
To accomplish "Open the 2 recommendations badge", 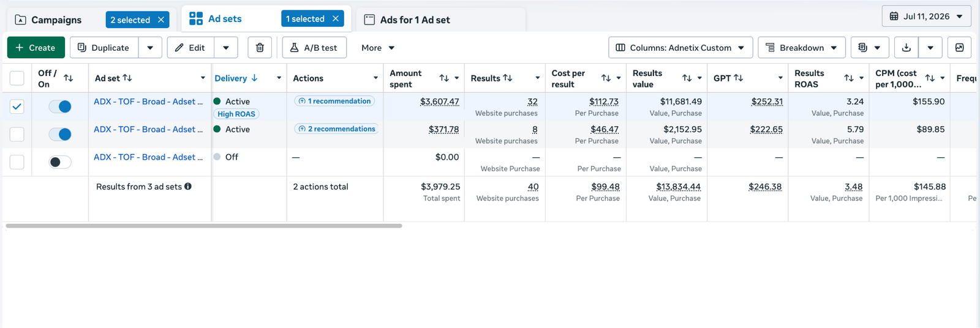I will (x=337, y=129).
